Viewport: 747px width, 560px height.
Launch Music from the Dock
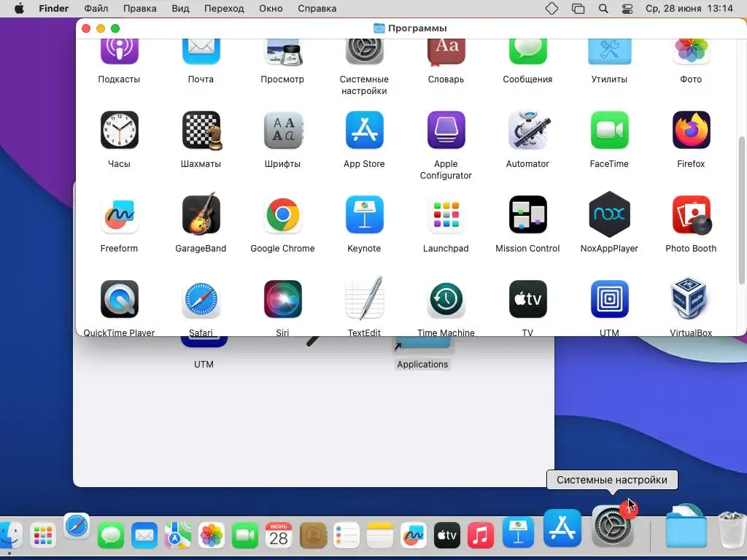tap(481, 535)
